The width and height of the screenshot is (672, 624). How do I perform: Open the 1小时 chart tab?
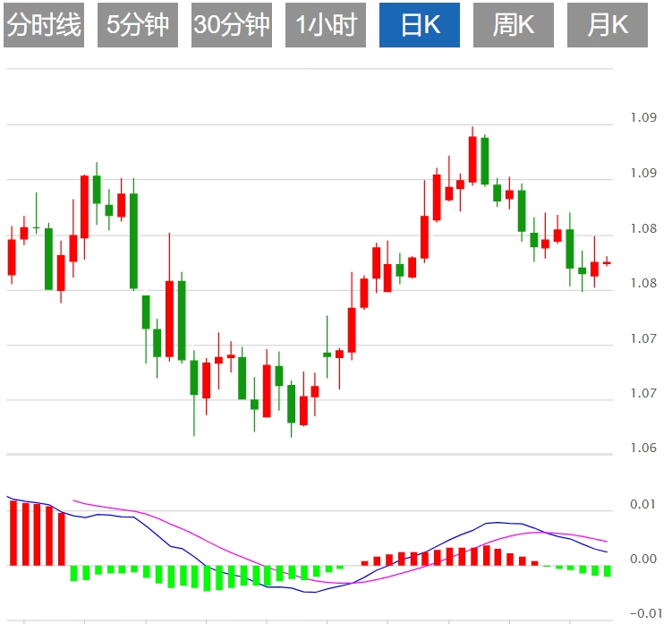[326, 25]
